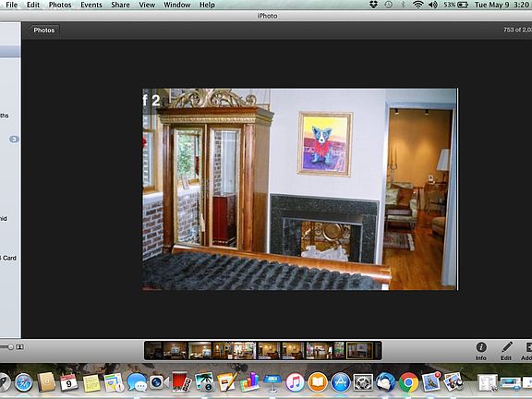Click the displayed blue dog painting photo
The width and height of the screenshot is (532, 399).
click(x=300, y=189)
